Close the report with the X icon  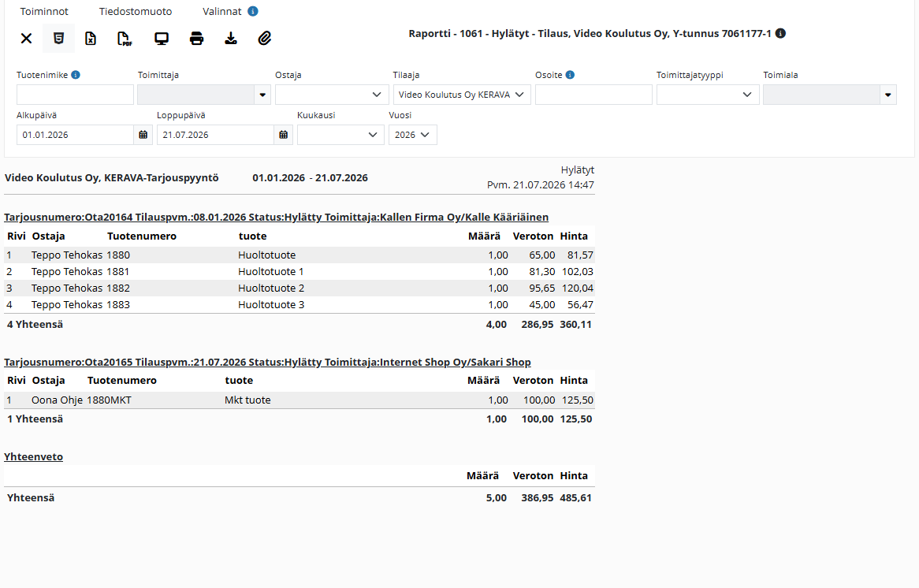pos(26,39)
